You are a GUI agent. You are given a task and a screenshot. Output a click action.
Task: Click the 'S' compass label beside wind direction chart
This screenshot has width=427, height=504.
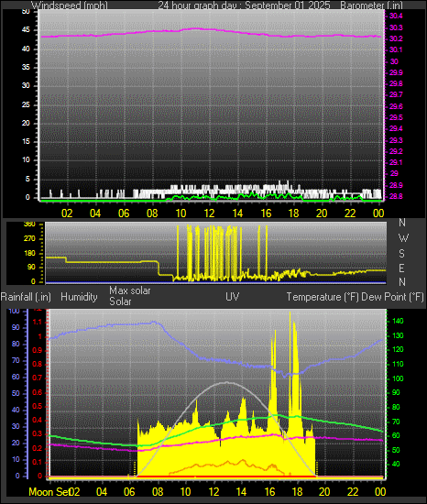coord(401,254)
